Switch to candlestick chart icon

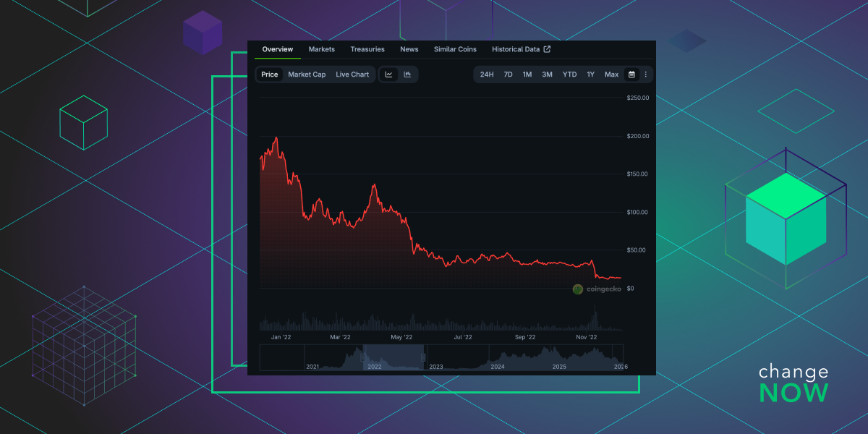coord(407,75)
